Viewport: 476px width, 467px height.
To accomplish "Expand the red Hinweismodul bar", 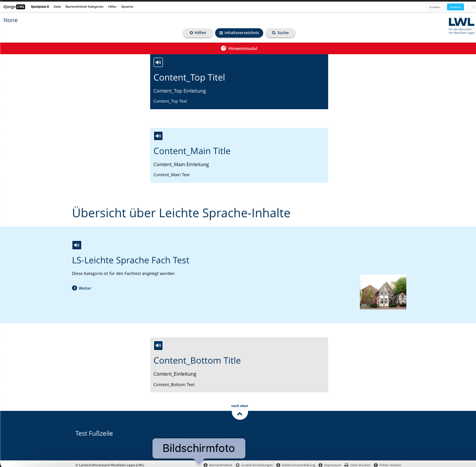I will coord(238,48).
